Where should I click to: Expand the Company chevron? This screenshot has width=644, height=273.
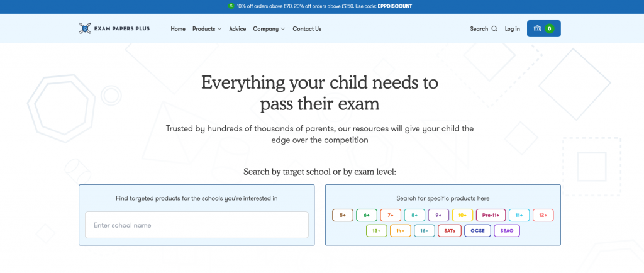[x=282, y=29]
